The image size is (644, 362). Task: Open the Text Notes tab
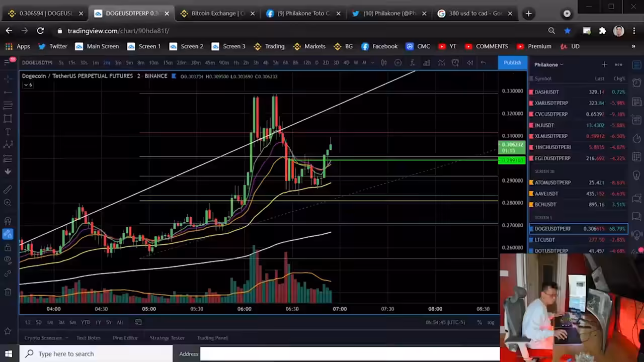click(89, 338)
